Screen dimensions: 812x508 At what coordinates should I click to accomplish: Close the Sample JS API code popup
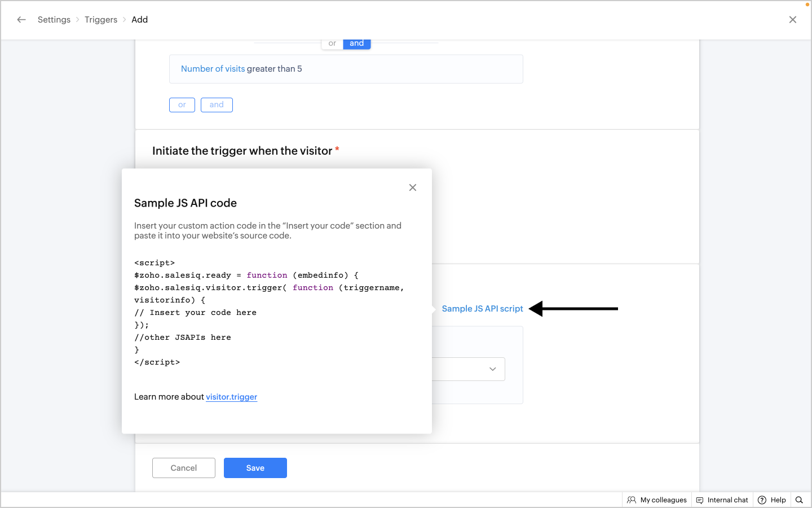413,187
